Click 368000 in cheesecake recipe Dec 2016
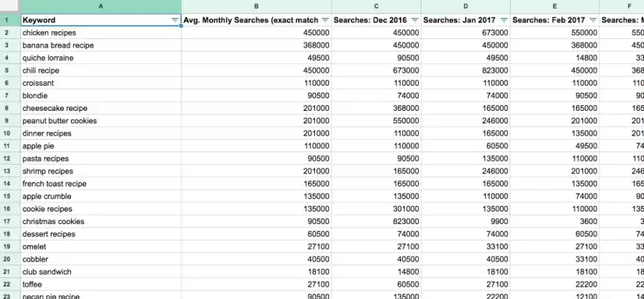Screen dimensions: 644x299 (x=377, y=109)
